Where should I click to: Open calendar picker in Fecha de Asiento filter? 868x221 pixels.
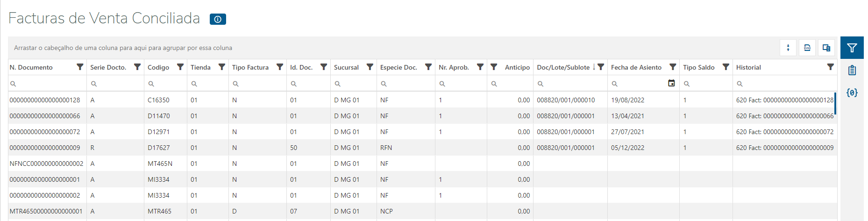[x=671, y=83]
